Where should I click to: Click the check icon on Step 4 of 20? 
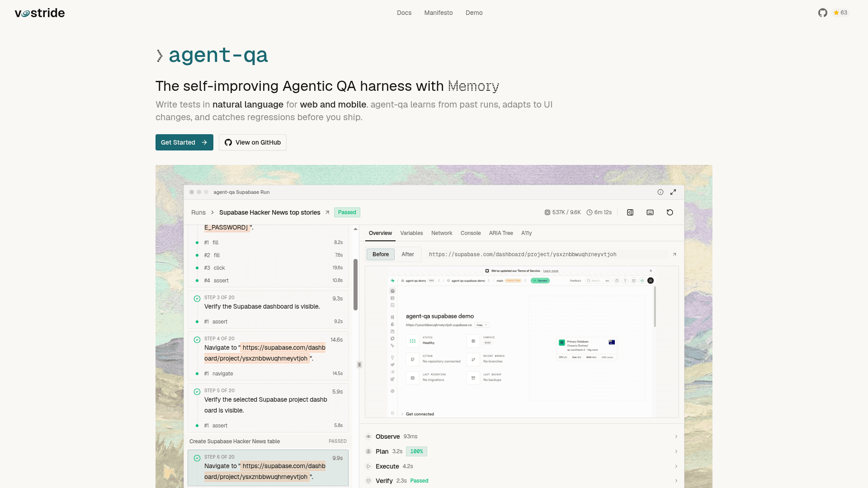pos(197,340)
